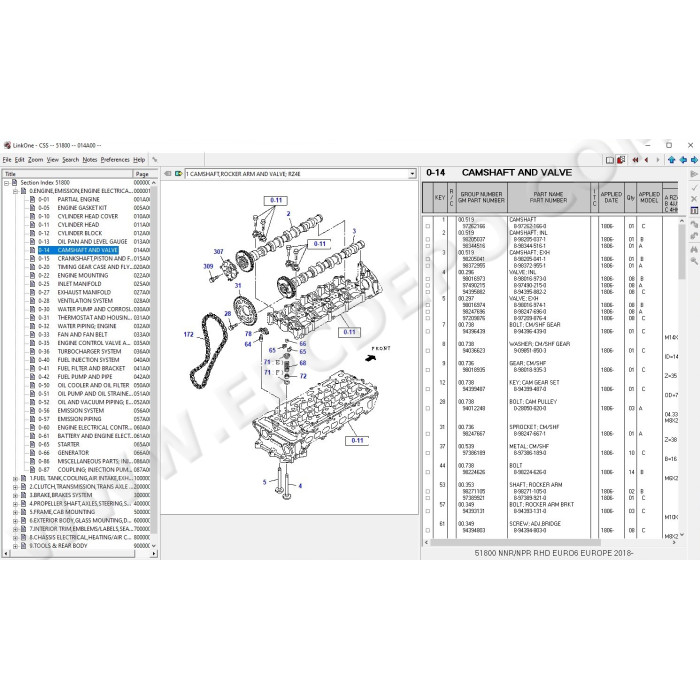Image resolution: width=700 pixels, height=700 pixels.
Task: Open the Zoom menu
Action: [x=35, y=160]
